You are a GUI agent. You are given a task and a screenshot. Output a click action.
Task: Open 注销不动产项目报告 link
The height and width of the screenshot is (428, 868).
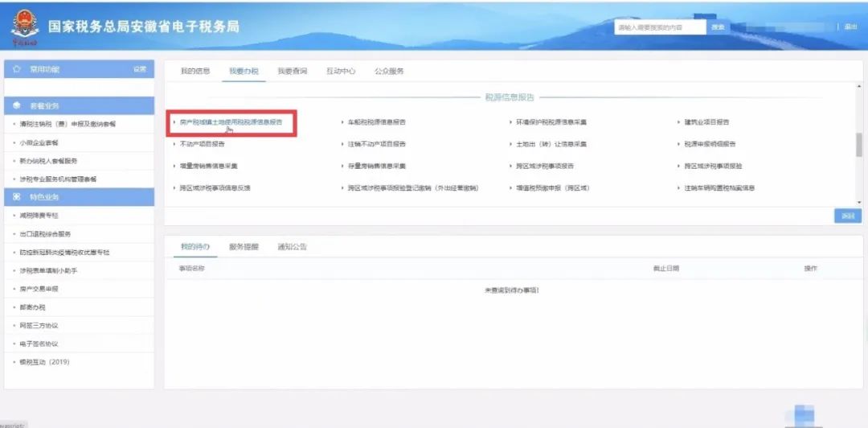click(x=376, y=144)
